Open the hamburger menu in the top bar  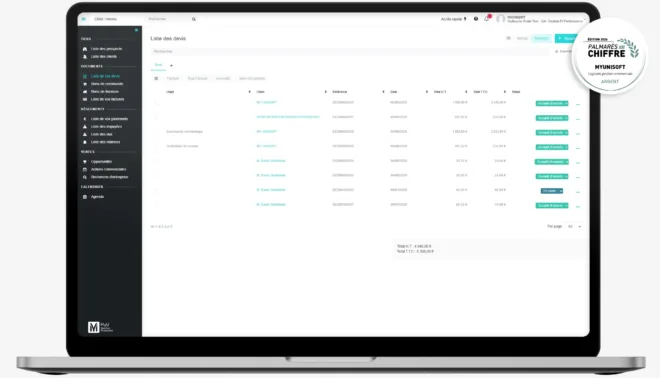tap(84, 19)
